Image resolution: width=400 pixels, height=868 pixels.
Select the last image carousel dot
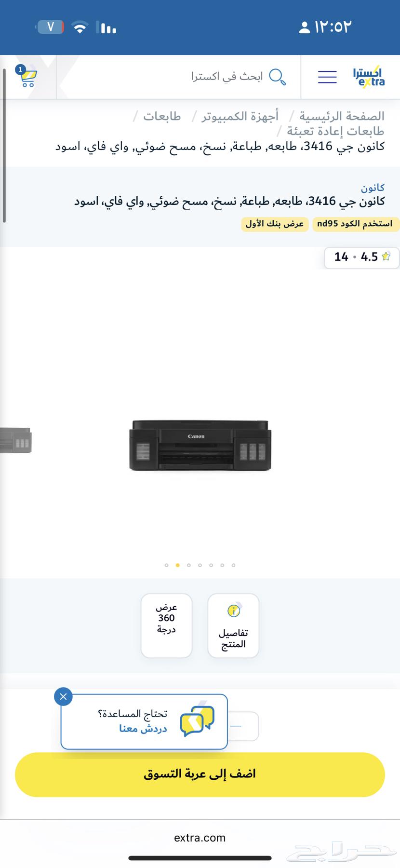[233, 565]
